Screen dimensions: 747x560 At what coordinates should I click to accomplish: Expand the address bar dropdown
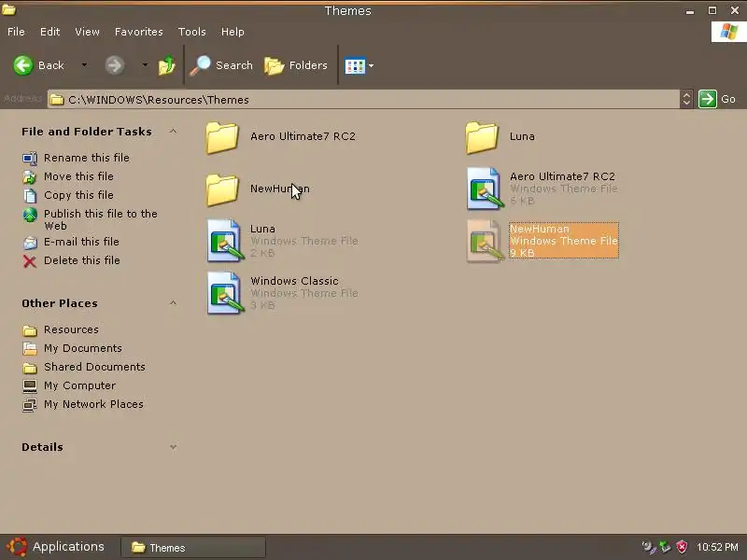pos(686,99)
